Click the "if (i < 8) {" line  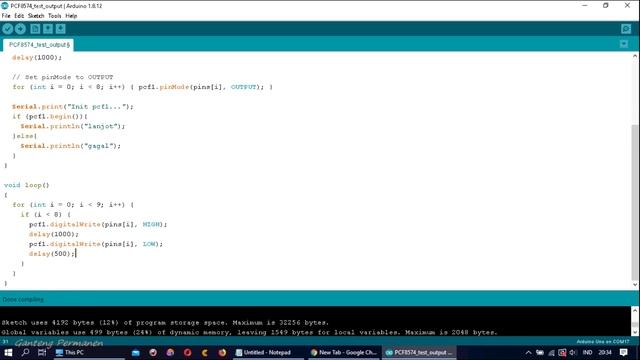[x=46, y=214]
